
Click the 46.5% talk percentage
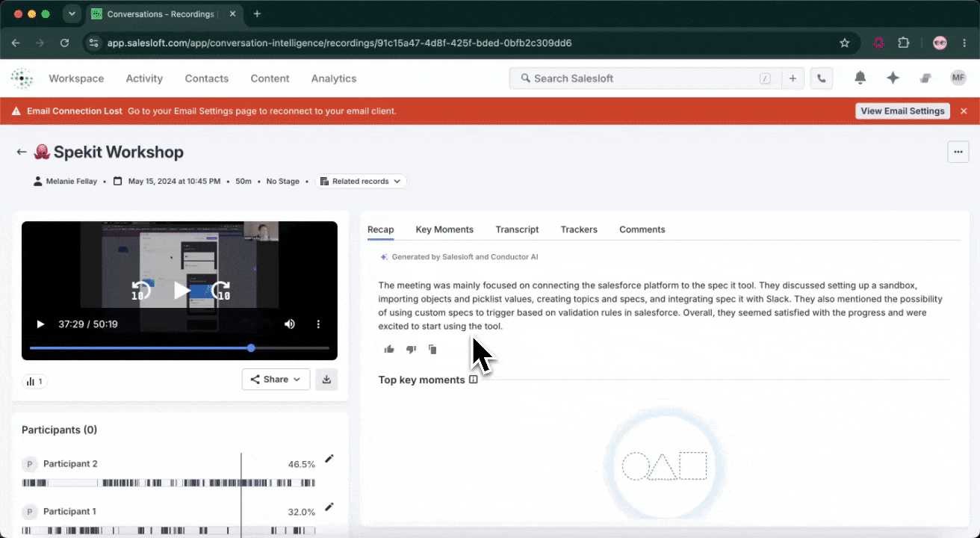[x=302, y=464]
